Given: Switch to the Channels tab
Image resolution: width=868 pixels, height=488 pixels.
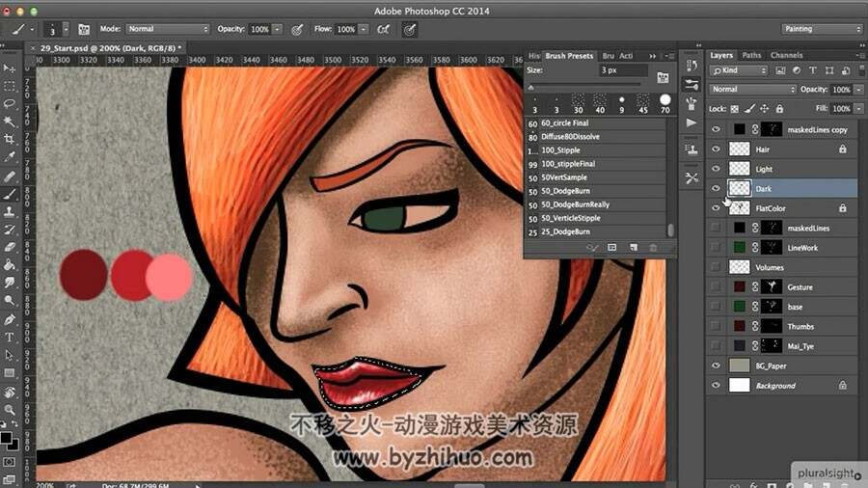Looking at the screenshot, I should (x=786, y=55).
